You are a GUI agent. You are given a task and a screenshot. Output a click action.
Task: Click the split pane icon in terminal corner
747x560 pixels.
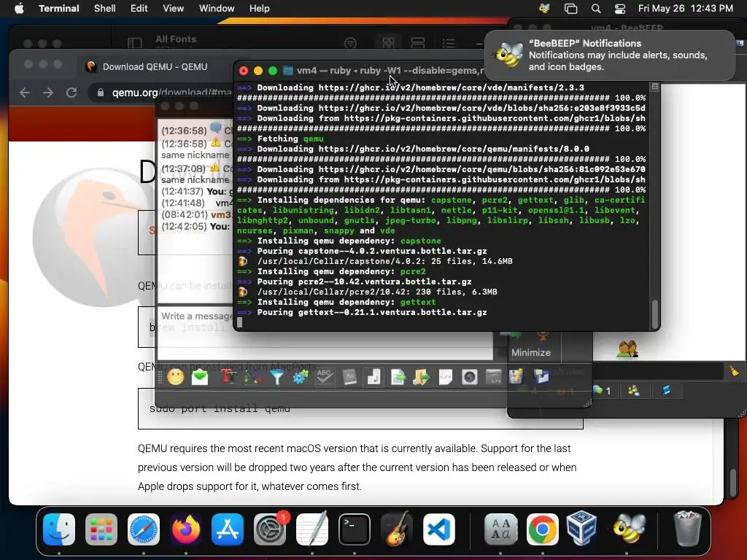pos(655,87)
